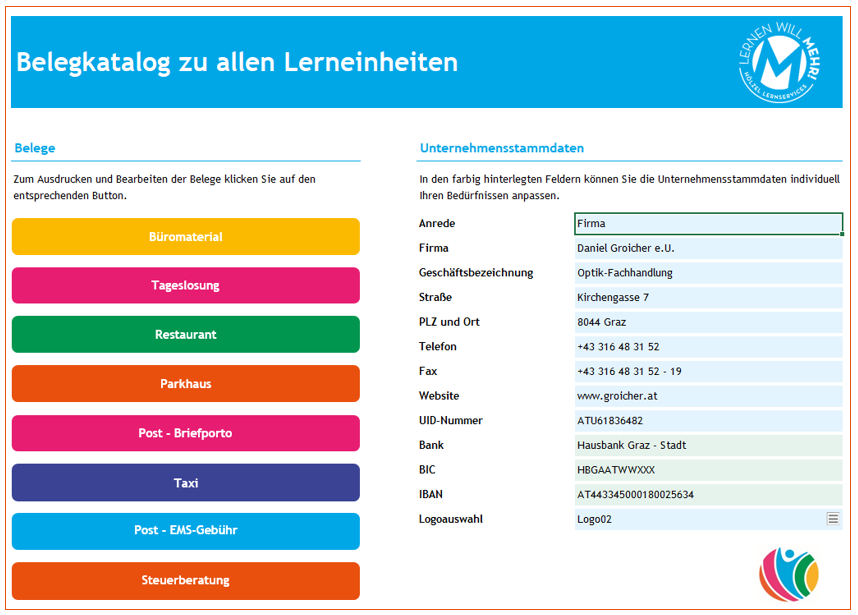
Task: Click the PLZ und Ort label
Action: (x=449, y=322)
